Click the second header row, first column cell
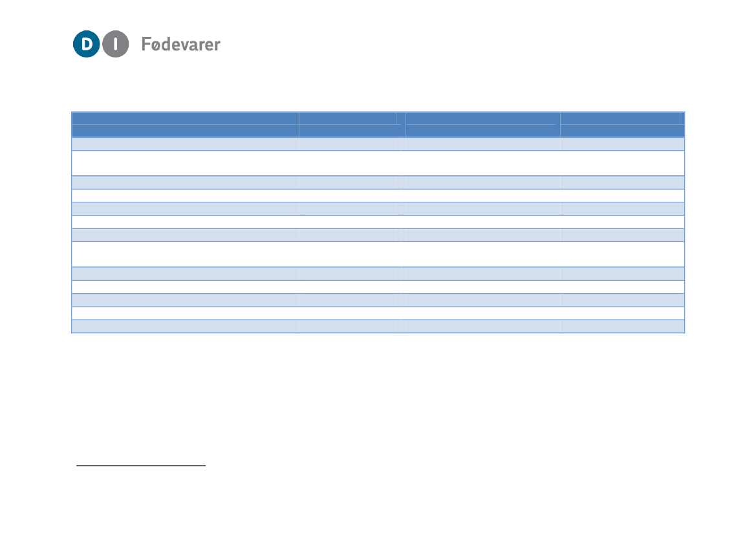This screenshot has height=535, width=756. coord(185,131)
